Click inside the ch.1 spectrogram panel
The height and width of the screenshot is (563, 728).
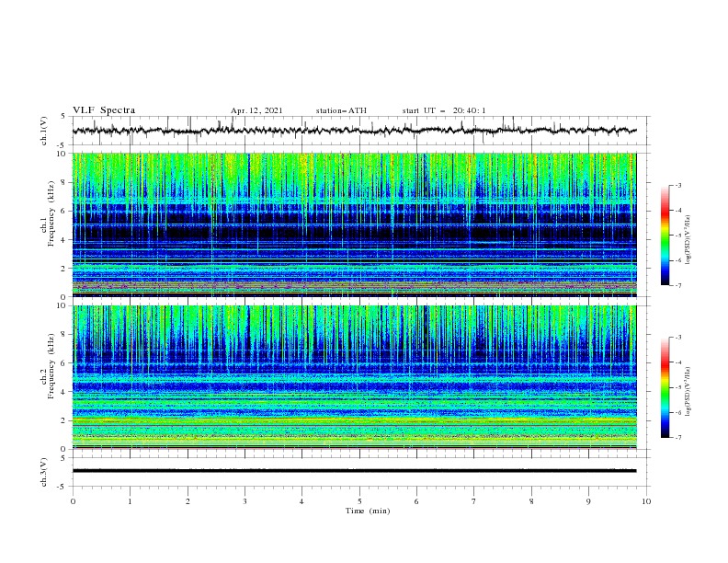pos(354,224)
